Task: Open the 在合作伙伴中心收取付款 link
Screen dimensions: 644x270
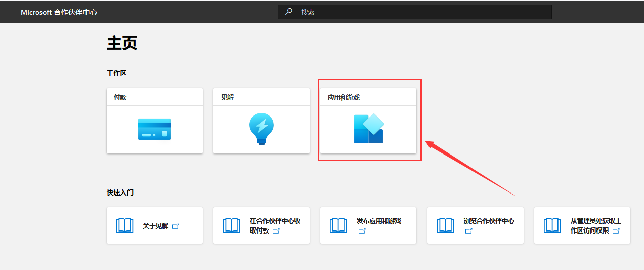Action: [x=275, y=221]
